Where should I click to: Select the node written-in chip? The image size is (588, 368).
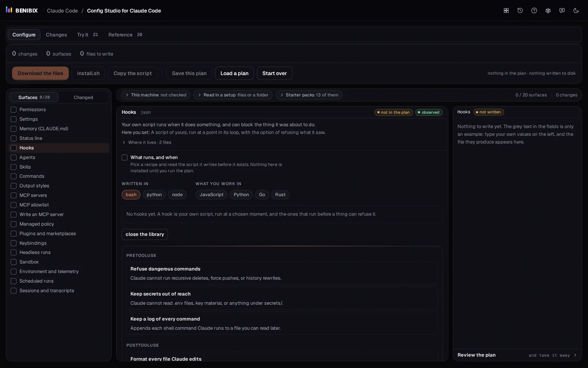coord(177,195)
